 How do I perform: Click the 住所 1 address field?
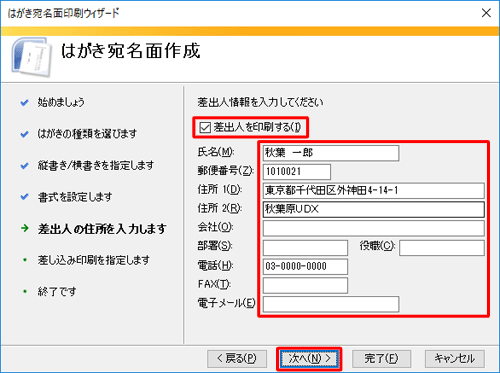[x=373, y=191]
